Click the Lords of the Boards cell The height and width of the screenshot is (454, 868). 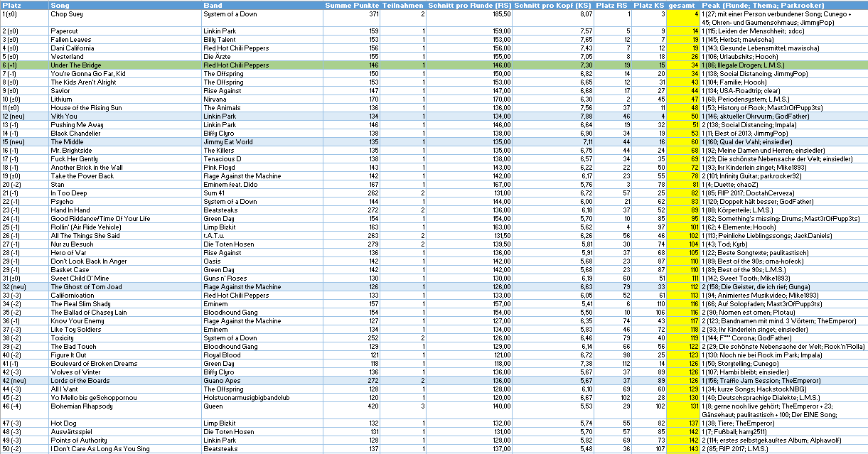pyautogui.click(x=125, y=381)
